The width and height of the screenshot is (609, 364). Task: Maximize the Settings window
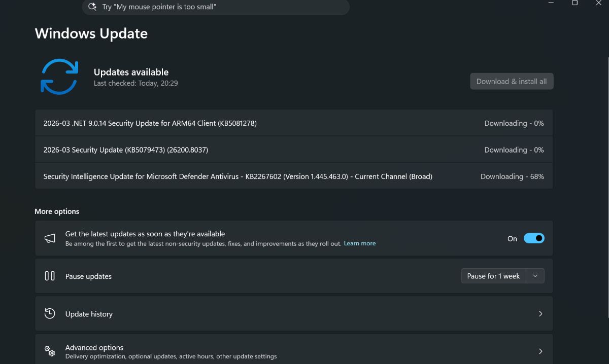(x=574, y=3)
